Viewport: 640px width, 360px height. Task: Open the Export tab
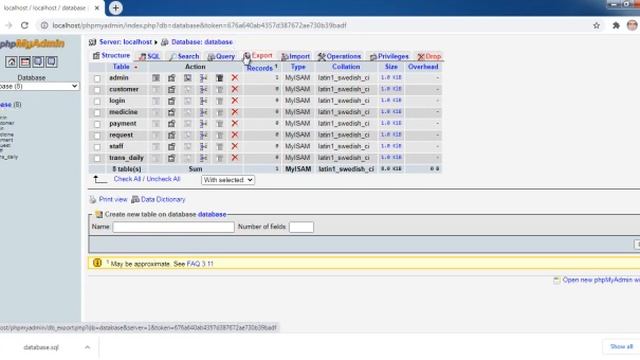click(x=258, y=56)
